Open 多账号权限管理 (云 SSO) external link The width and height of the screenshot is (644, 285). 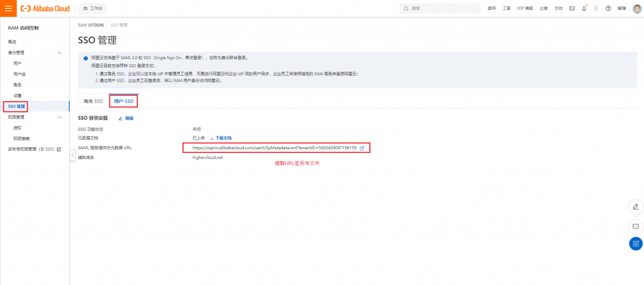34,149
